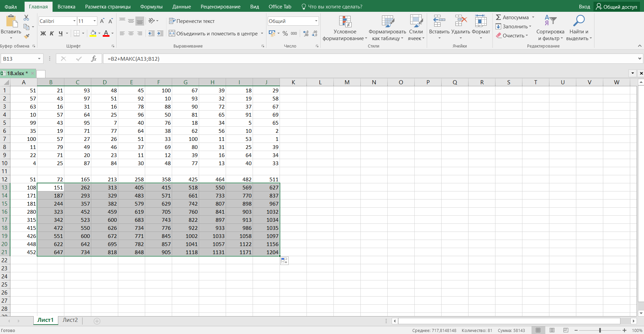Click the text orientation icon

point(152,21)
